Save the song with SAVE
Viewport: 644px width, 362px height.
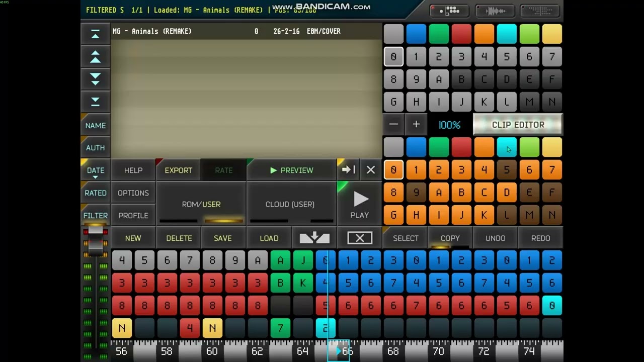[x=222, y=238]
